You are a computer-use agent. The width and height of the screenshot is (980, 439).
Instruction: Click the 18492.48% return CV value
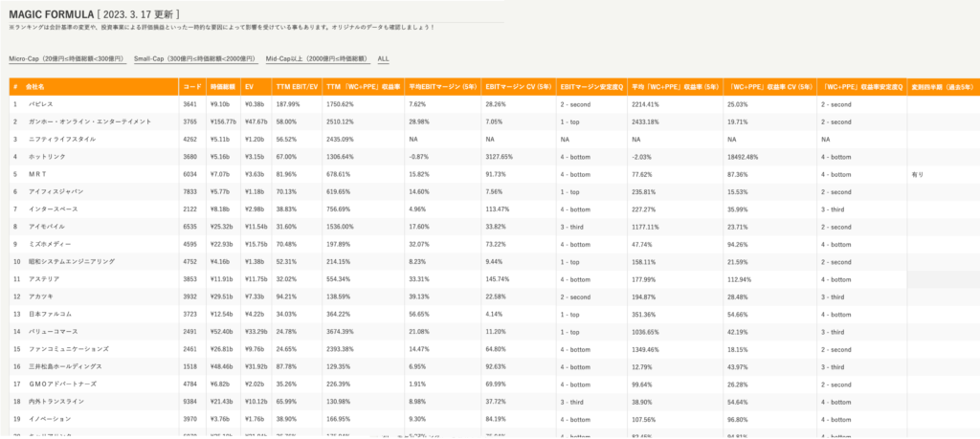coord(742,157)
